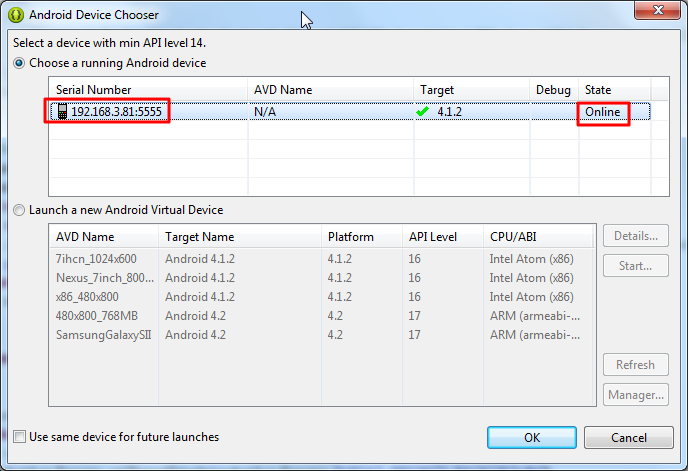Click the Debug column header
This screenshot has width=688, height=471.
(x=554, y=90)
